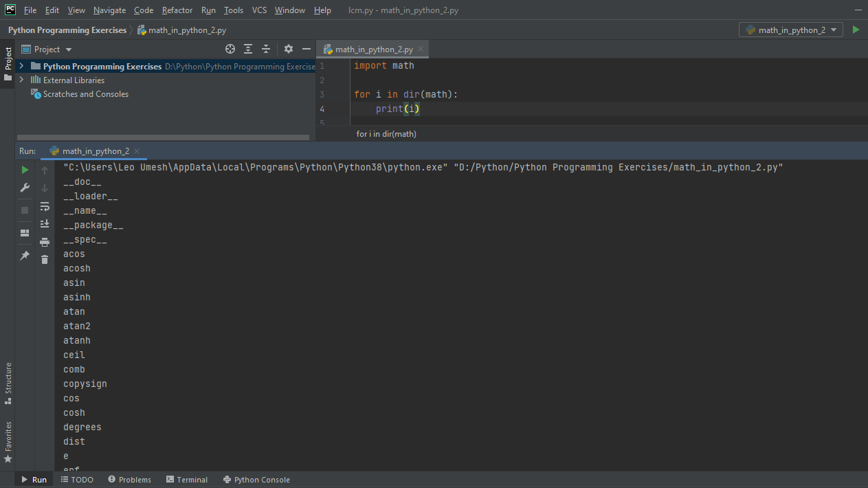Click the Print icon in Run console
This screenshot has width=868, height=488.
click(45, 242)
